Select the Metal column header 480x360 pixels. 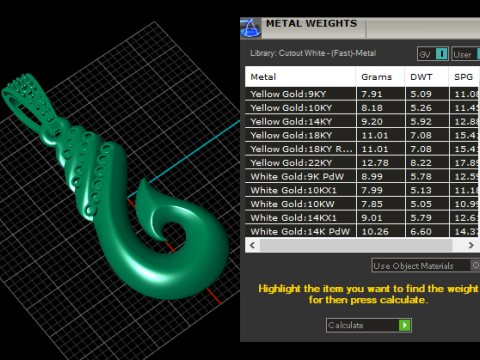tap(300, 77)
